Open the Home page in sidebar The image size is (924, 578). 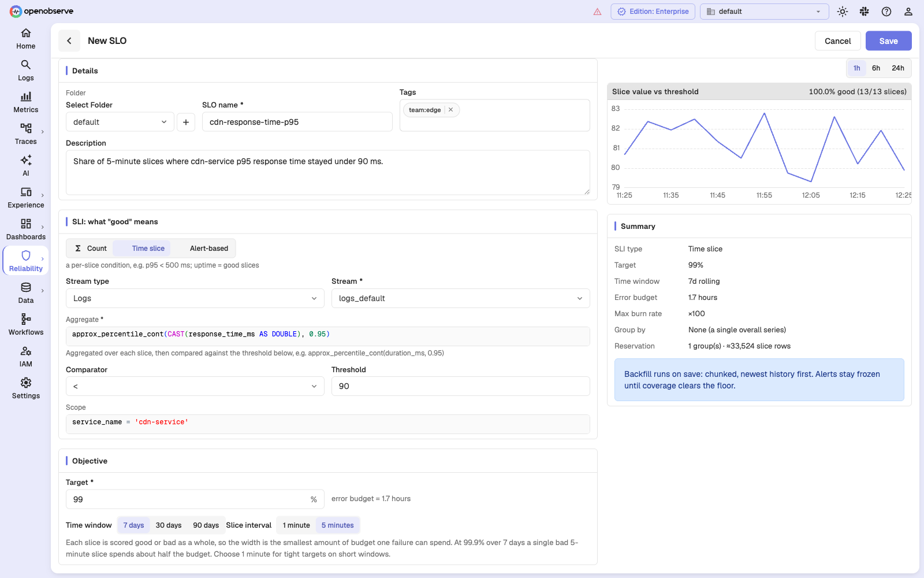[x=25, y=39]
